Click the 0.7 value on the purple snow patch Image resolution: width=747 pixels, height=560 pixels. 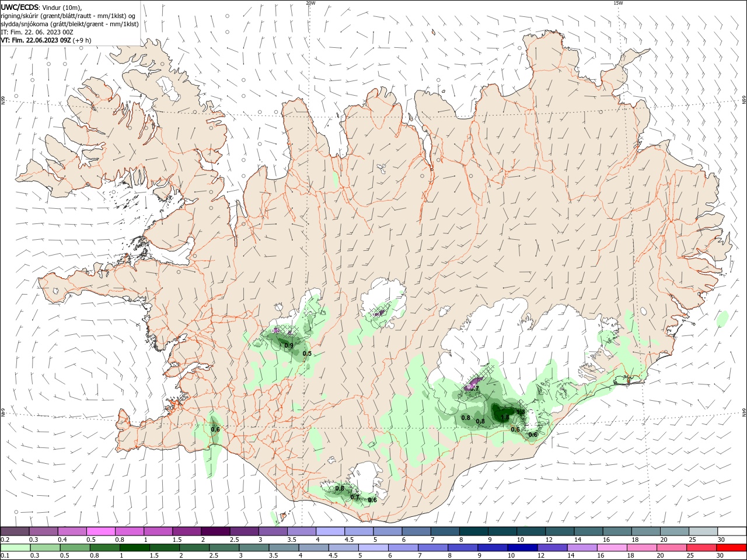(474, 388)
